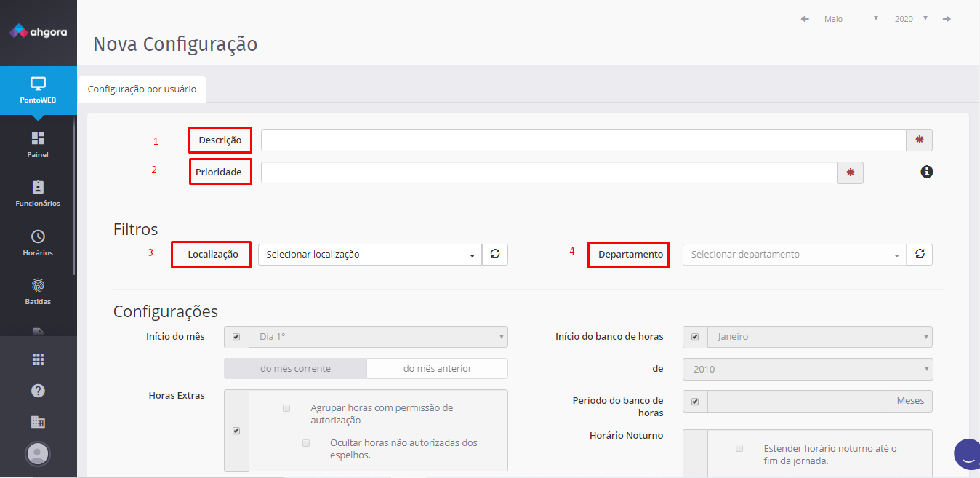Toggle Início do banco de horas checkbox
This screenshot has height=478, width=980.
(x=695, y=337)
